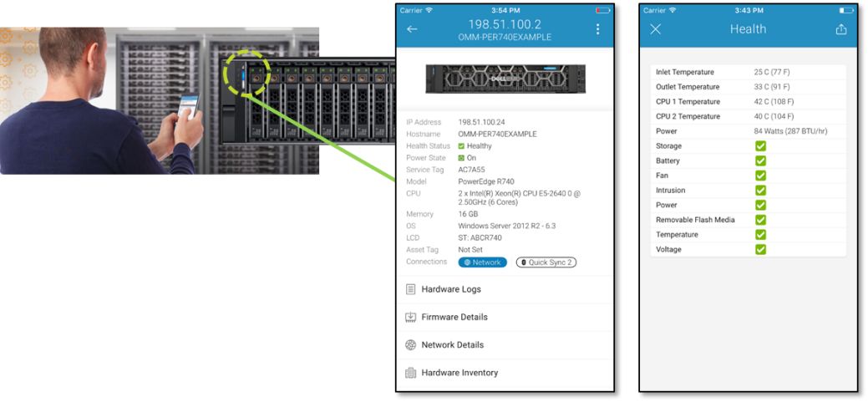The height and width of the screenshot is (402, 868).
Task: Open the three-dot overflow menu
Action: tap(598, 29)
